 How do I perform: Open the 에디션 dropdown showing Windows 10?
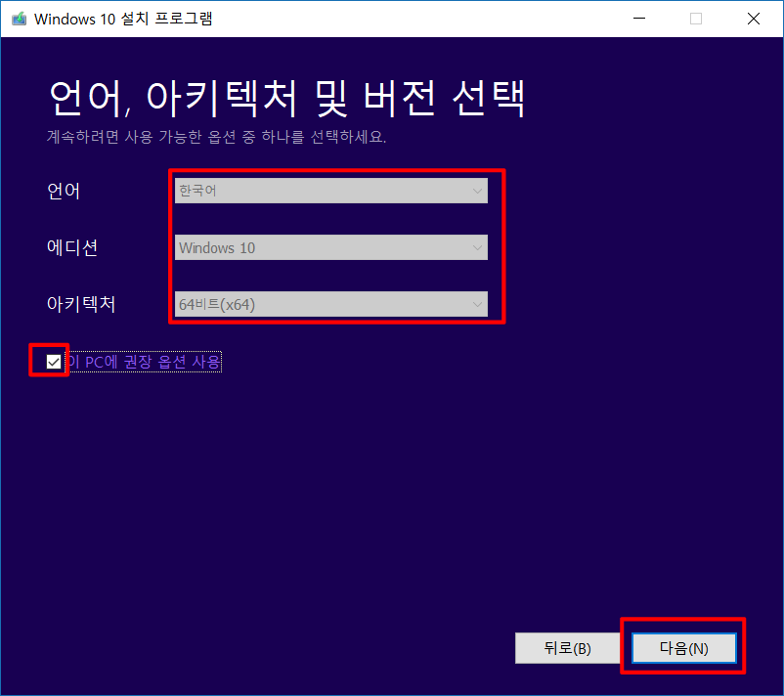click(x=331, y=247)
